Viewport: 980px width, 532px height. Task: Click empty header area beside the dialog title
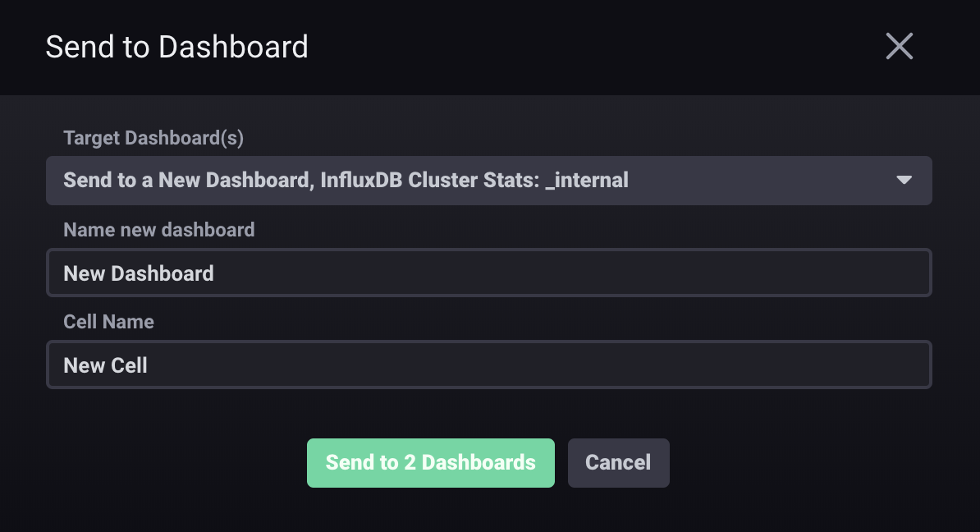[x=575, y=47]
